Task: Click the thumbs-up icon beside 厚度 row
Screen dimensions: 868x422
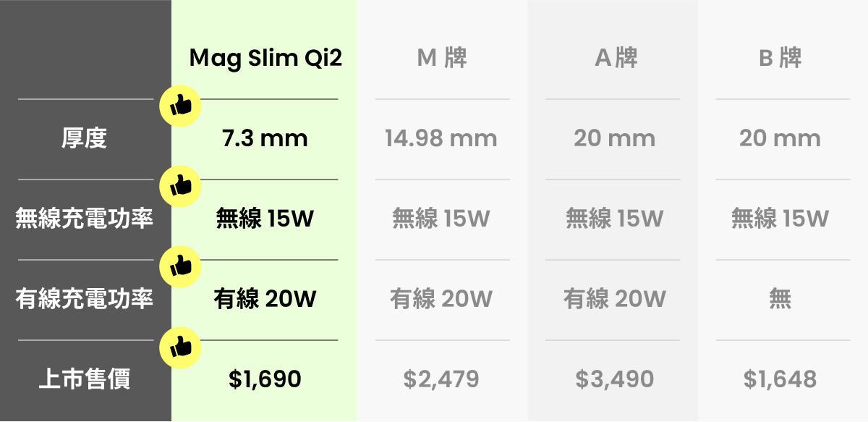Action: pyautogui.click(x=179, y=108)
